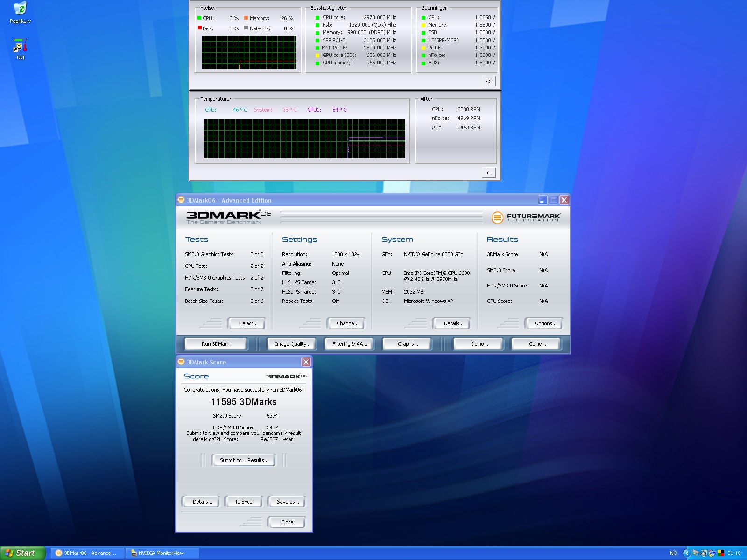747x560 pixels.
Task: Click the CPU temperature 46 °C reading
Action: (x=240, y=110)
